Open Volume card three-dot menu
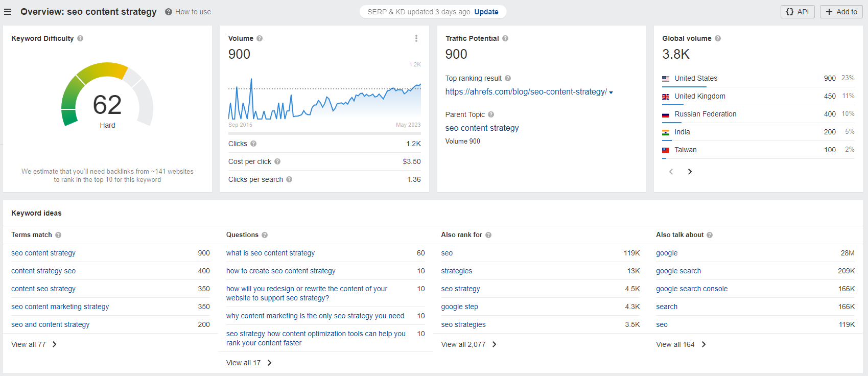This screenshot has width=868, height=376. (416, 38)
